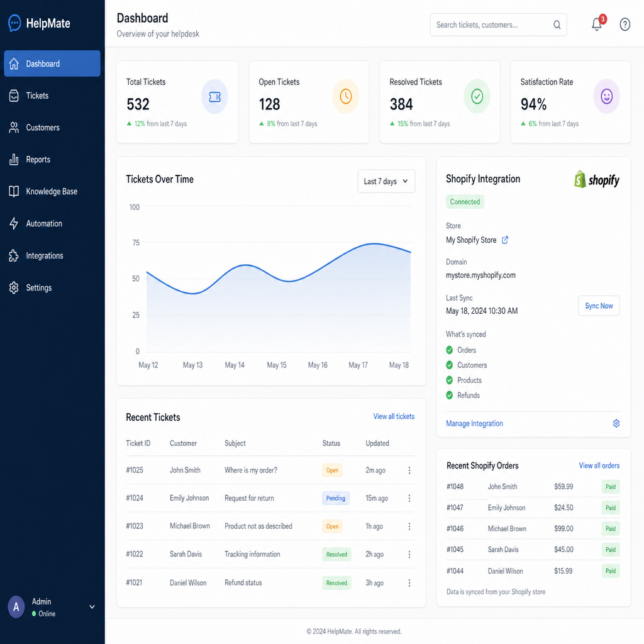Click the Open status badge for #1025
The image size is (644, 644).
point(332,470)
